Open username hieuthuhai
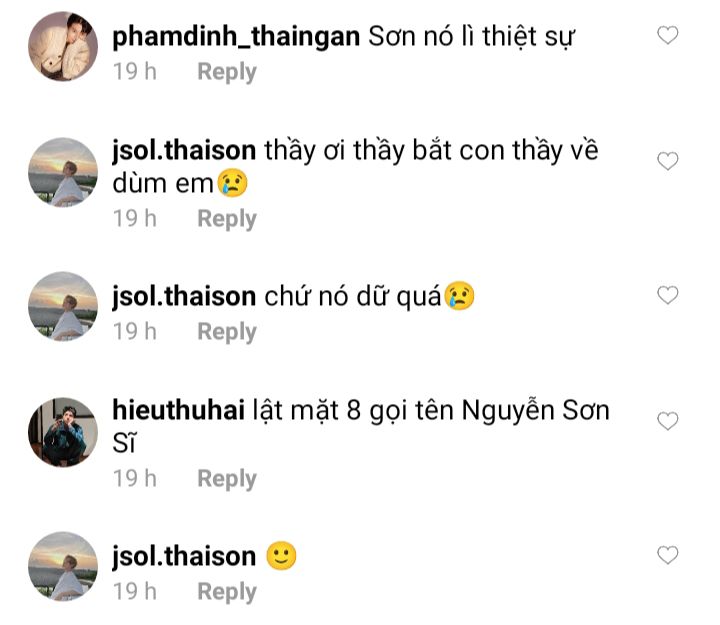 tap(178, 410)
